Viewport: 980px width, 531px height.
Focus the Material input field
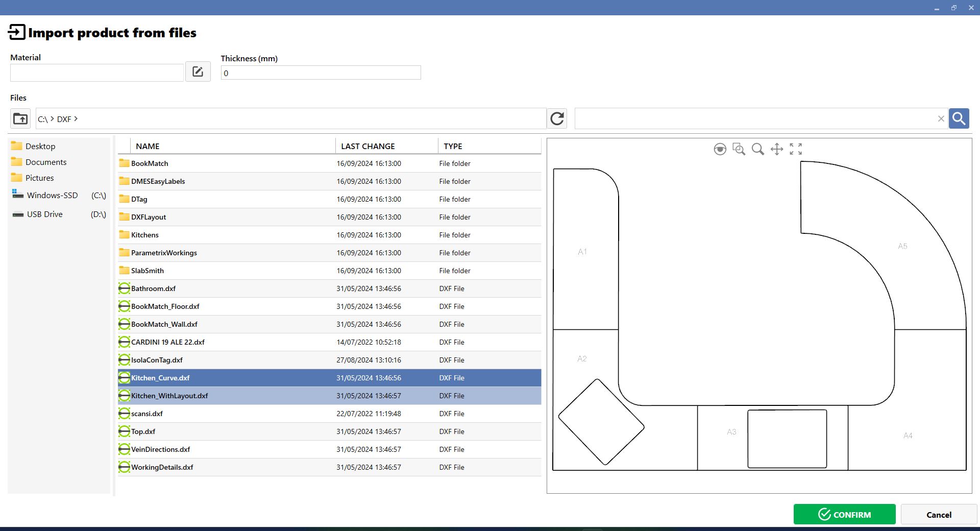(x=97, y=73)
